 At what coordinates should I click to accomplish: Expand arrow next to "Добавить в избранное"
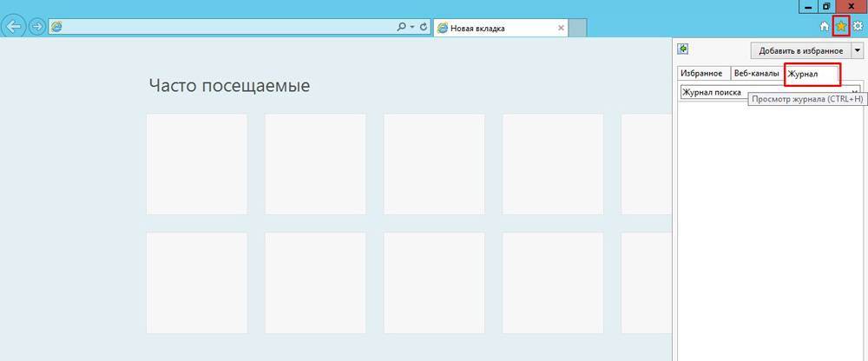858,50
